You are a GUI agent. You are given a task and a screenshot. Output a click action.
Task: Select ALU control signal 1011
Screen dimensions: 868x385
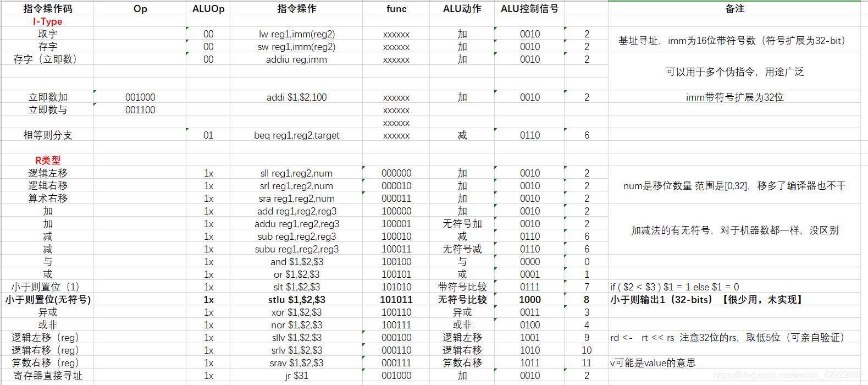point(529,363)
